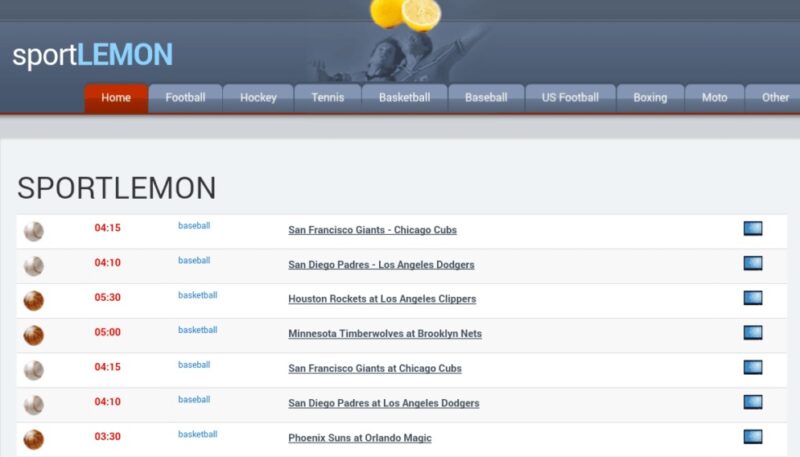Click basketball label in Suns at Magic row
The image size is (800, 457).
pyautogui.click(x=197, y=434)
